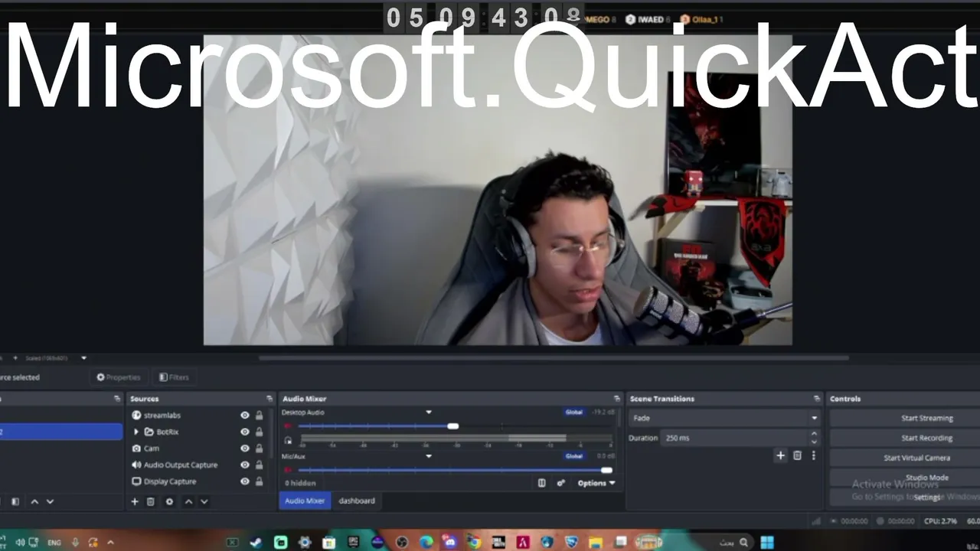Toggle lock on Audio Output Capture
This screenshot has height=551, width=980.
coord(259,465)
